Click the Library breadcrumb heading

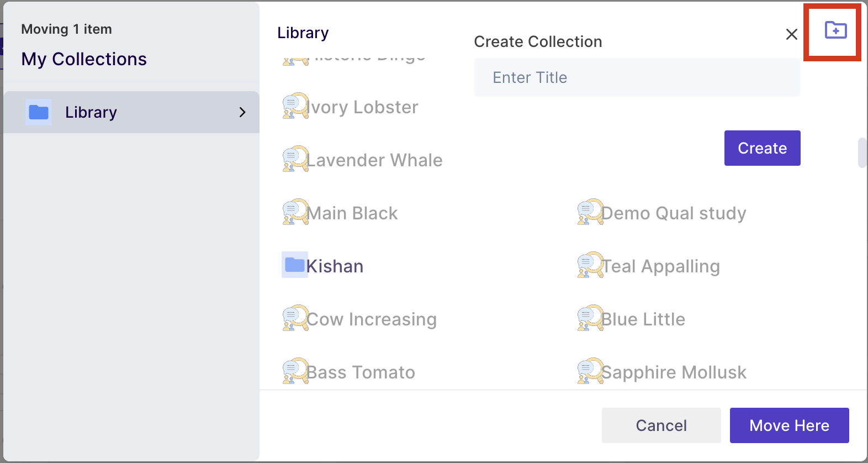pos(303,33)
